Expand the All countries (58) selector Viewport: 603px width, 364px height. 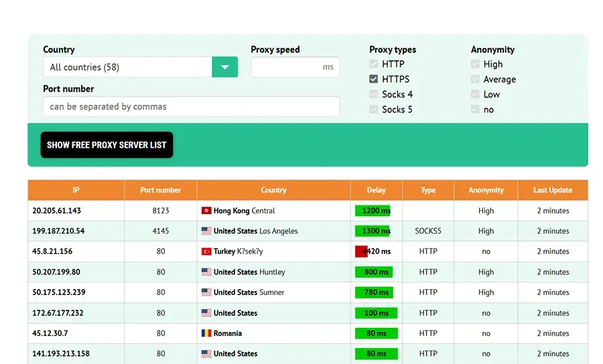coord(127,67)
